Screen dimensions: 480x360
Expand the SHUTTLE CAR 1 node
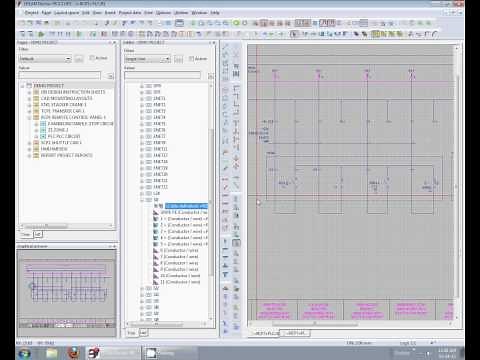point(30,143)
